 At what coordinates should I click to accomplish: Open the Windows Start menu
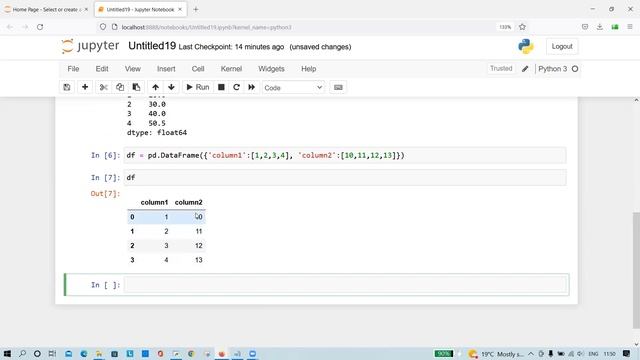[x=7, y=353]
